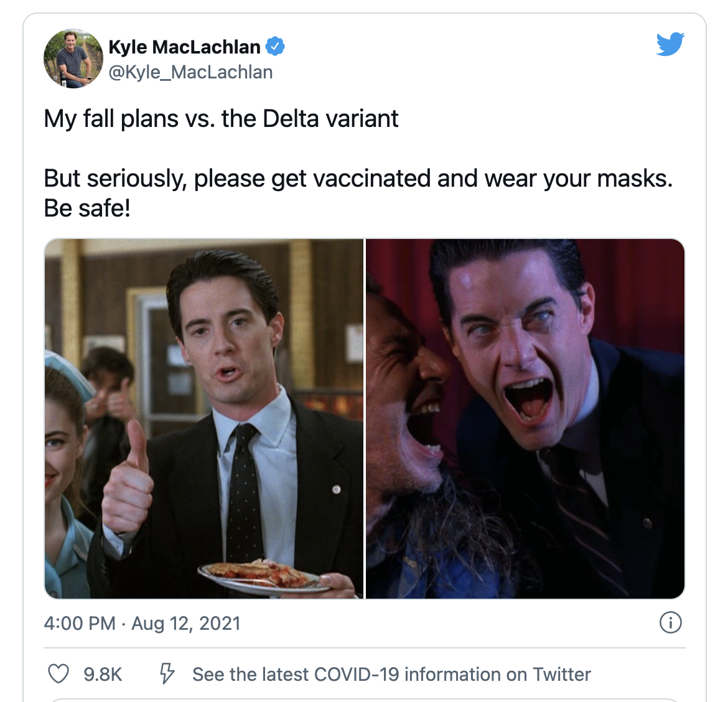
Task: Open Twitter home via the bird logo
Action: point(670,44)
